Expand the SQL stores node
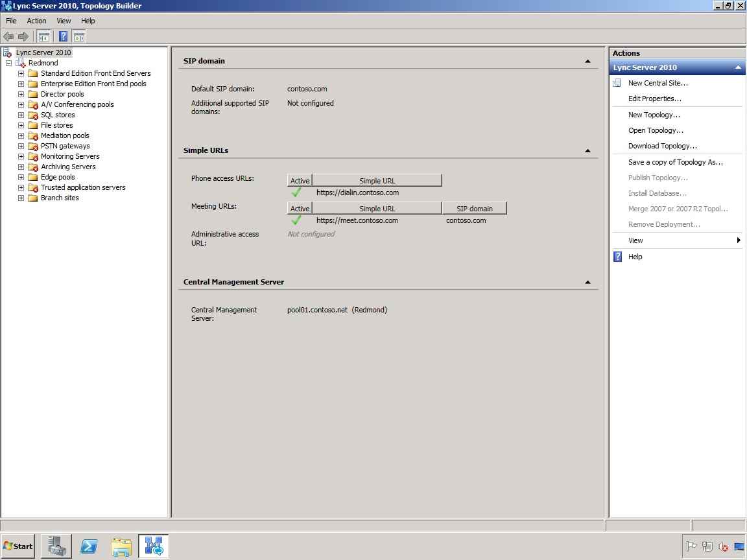This screenshot has width=747, height=560. [21, 115]
